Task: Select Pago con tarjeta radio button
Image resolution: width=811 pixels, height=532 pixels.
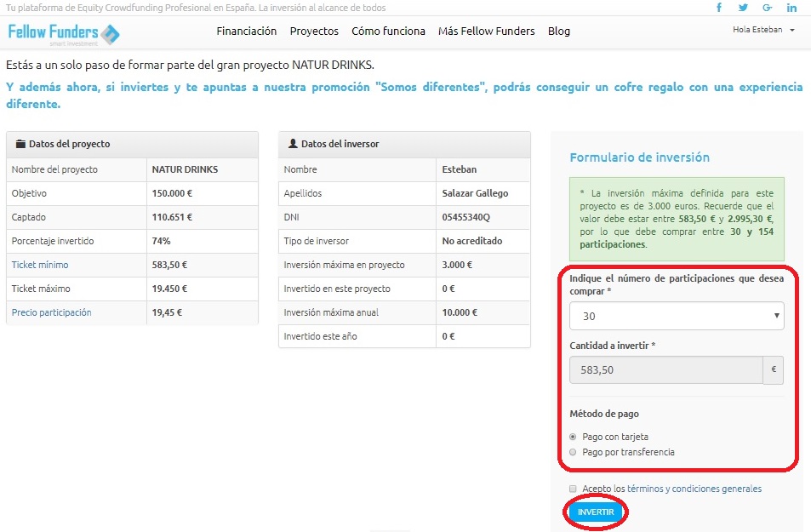Action: 573,437
